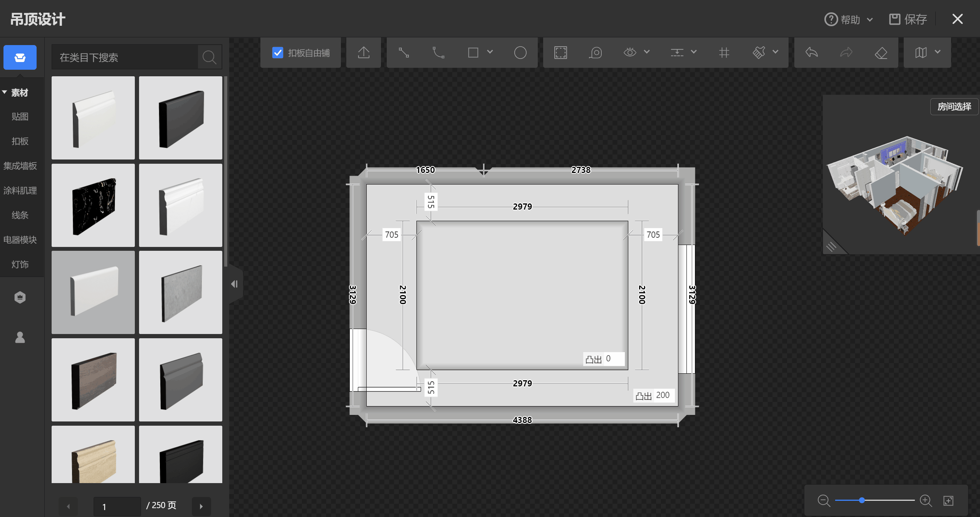Uncheck the 扣板自由铺 checkbox
Screen dimensions: 980x517
[x=277, y=52]
